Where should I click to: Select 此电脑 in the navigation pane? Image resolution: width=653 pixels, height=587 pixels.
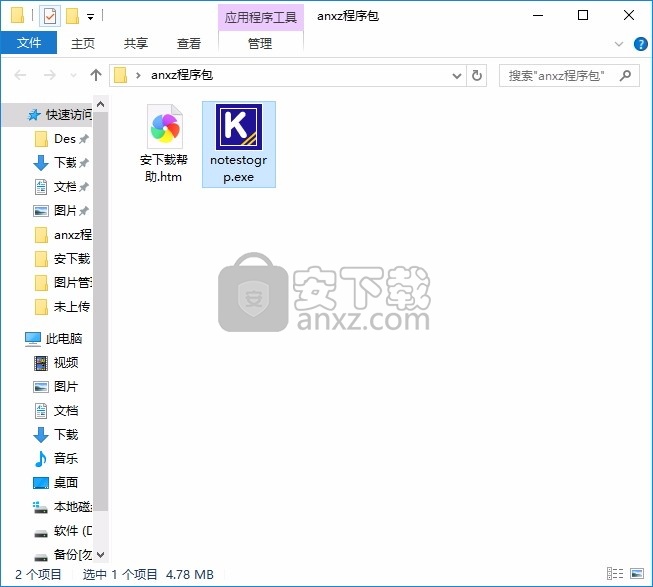[x=54, y=339]
